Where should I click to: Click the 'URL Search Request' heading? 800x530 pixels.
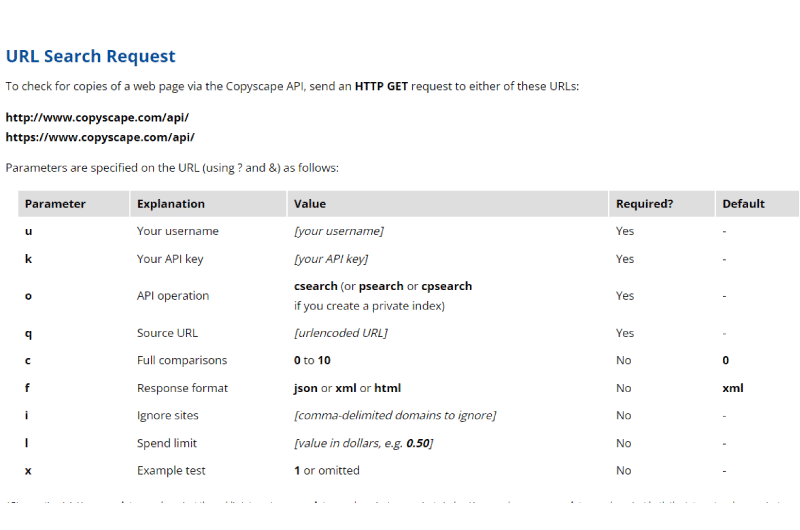pyautogui.click(x=90, y=56)
